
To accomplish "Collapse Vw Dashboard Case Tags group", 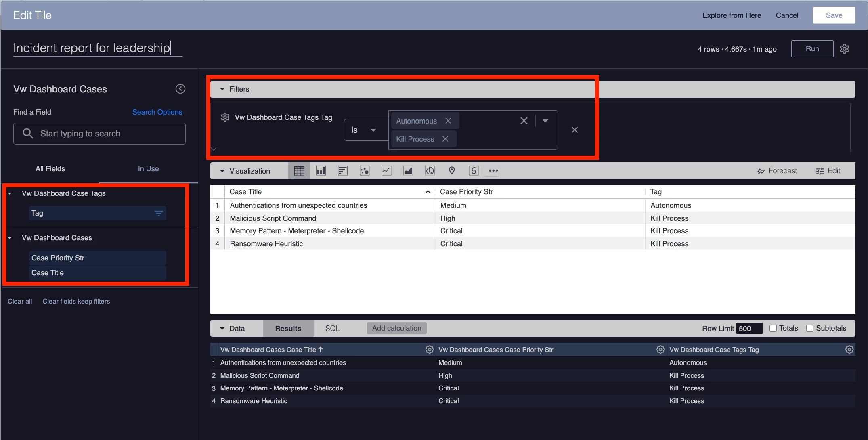I will coord(10,193).
